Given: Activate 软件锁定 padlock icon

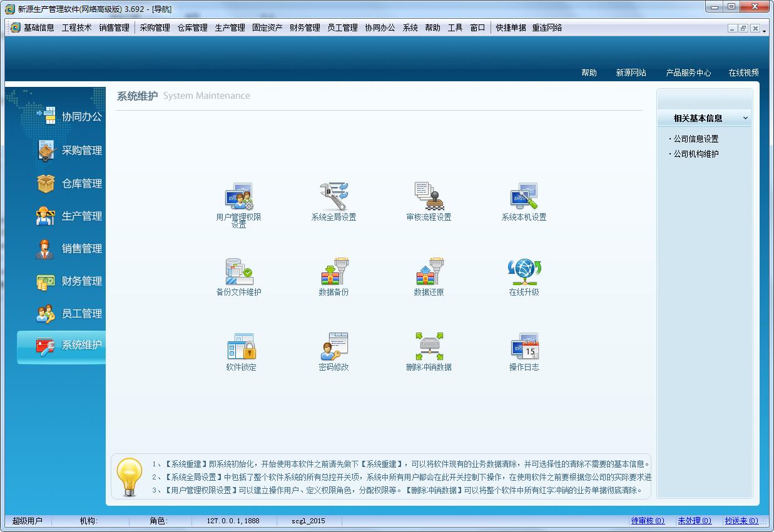Looking at the screenshot, I should [241, 347].
